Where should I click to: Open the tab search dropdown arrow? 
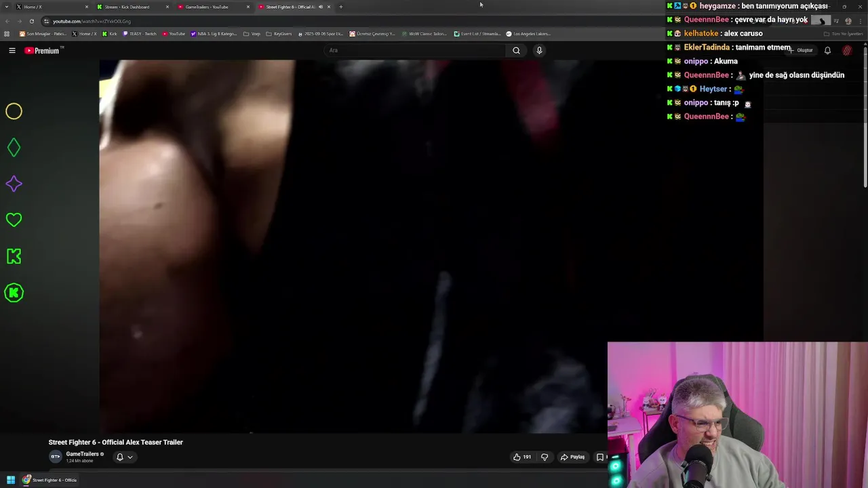coord(6,7)
